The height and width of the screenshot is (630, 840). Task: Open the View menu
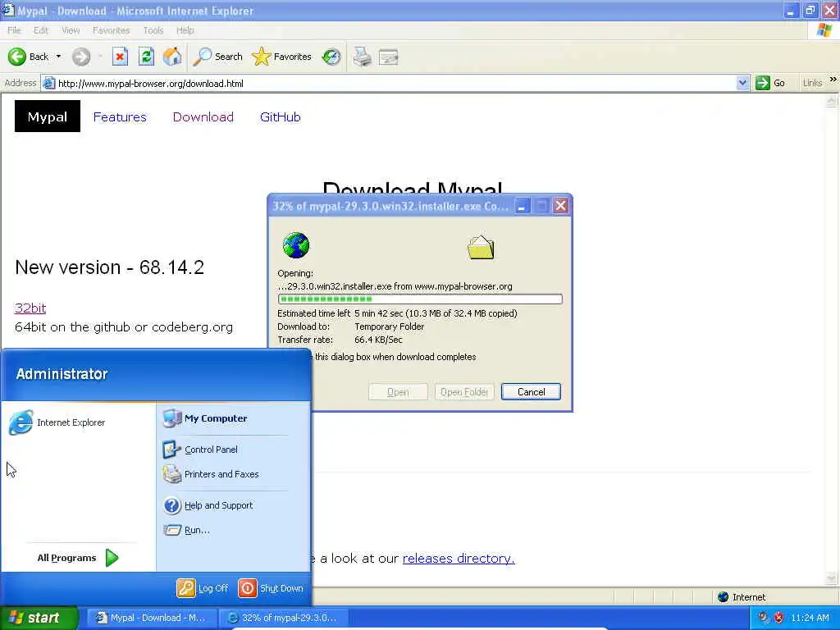pyautogui.click(x=71, y=30)
